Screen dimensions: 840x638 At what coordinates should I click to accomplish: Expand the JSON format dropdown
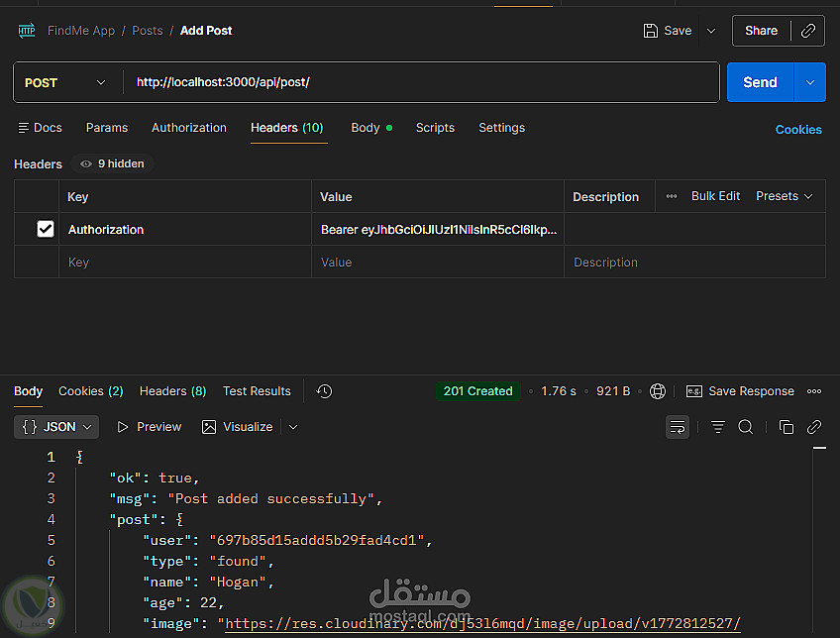pos(58,427)
